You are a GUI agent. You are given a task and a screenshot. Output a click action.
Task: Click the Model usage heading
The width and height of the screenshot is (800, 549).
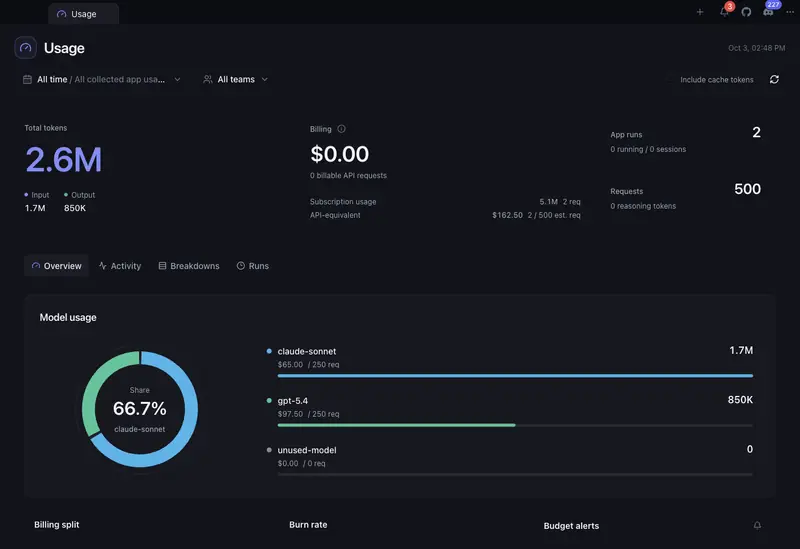68,317
